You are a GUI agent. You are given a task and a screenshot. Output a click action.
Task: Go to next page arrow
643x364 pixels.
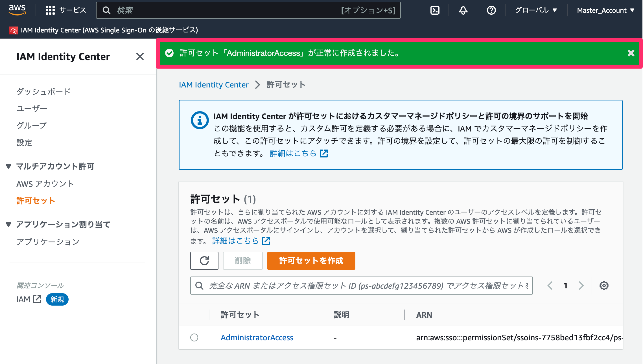point(581,286)
